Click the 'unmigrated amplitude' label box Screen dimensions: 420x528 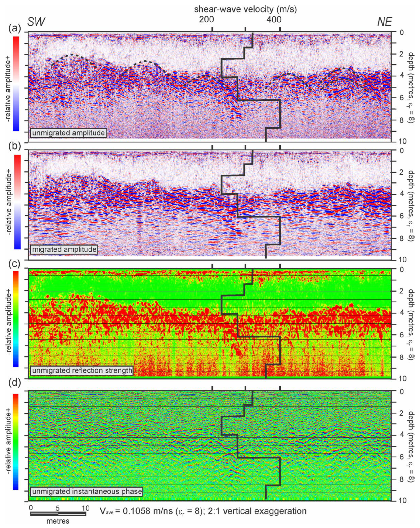pyautogui.click(x=68, y=133)
